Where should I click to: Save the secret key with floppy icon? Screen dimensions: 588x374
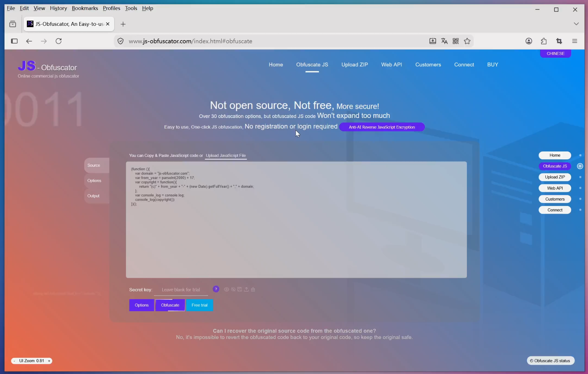click(239, 290)
